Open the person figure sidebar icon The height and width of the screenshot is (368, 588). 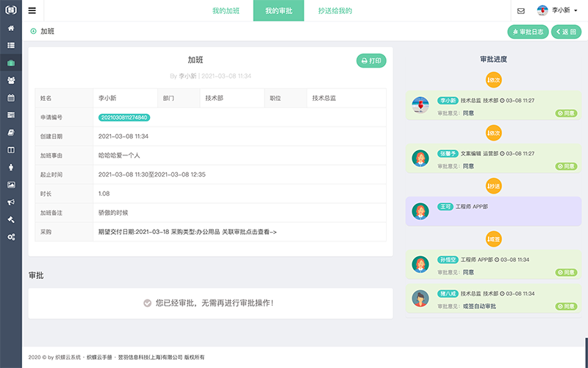(11, 167)
